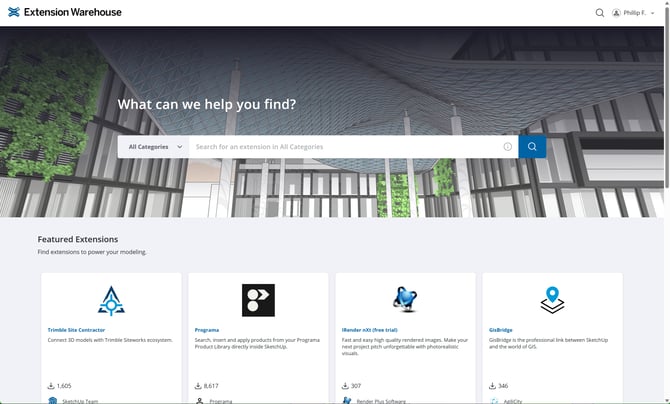
Task: Click the IRender nXt globe icon
Action: pos(405,299)
